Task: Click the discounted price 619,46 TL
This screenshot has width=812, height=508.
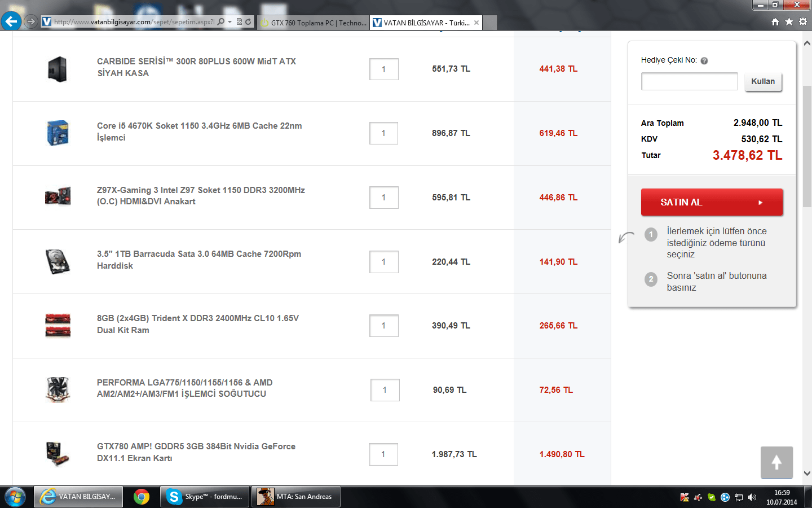Action: click(558, 133)
